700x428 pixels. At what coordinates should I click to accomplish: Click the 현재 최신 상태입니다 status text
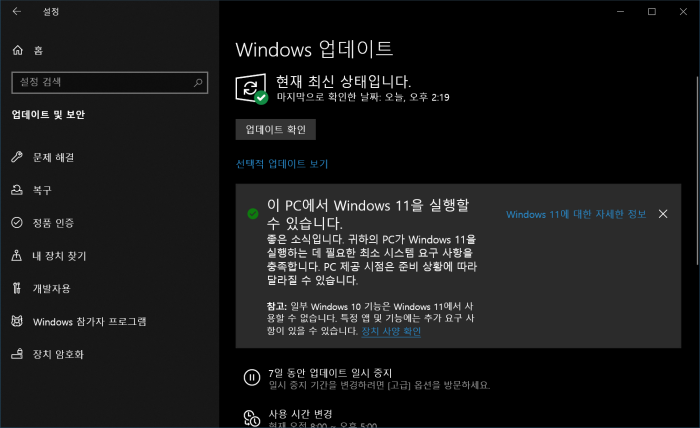tap(343, 81)
